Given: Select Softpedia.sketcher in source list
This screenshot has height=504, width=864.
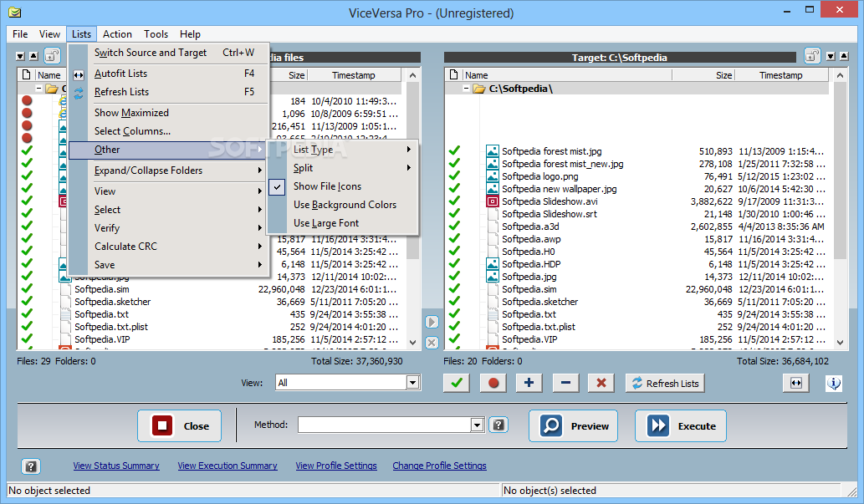Looking at the screenshot, I should (x=112, y=301).
